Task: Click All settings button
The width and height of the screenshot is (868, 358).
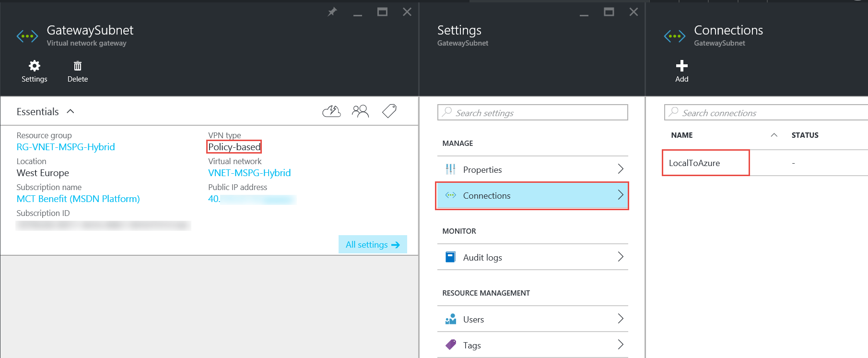Action: click(373, 244)
